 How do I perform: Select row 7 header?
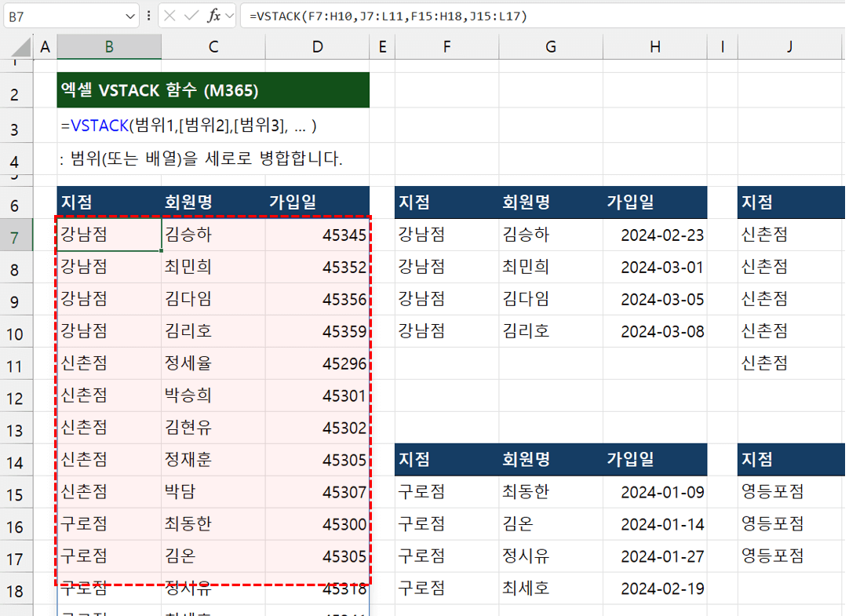click(x=16, y=235)
